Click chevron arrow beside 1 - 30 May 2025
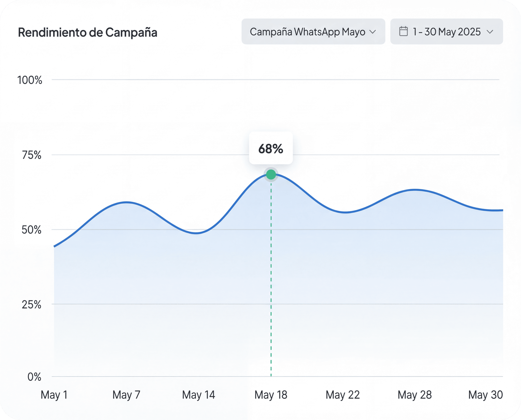Image resolution: width=521 pixels, height=420 pixels. point(490,32)
